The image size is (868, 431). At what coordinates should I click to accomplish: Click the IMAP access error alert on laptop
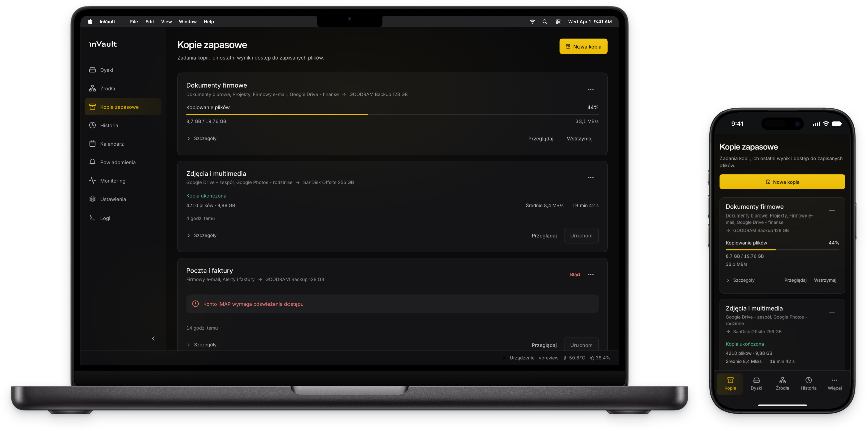(392, 304)
